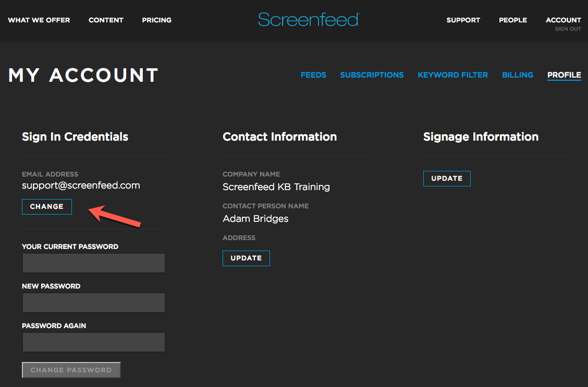Click Update under Signage Information
The image size is (588, 387).
(447, 179)
